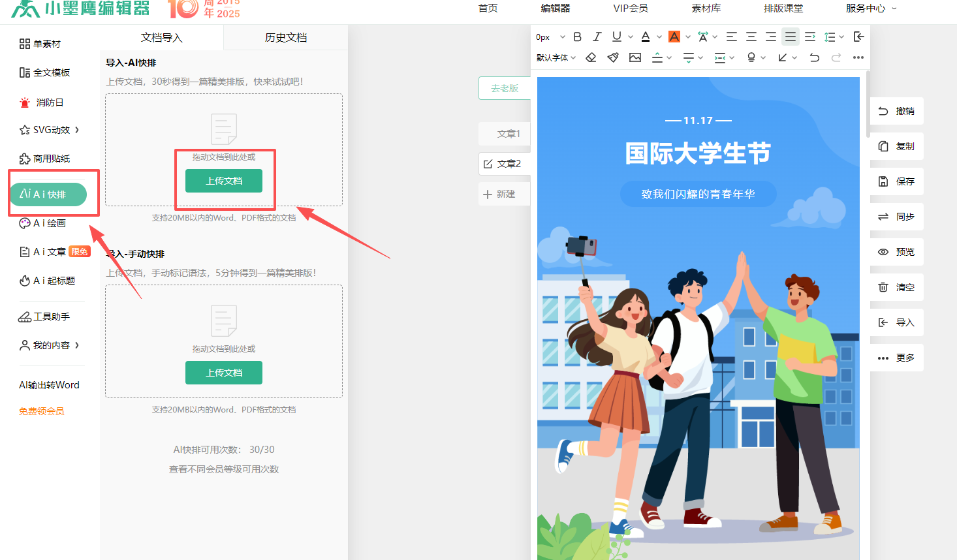Open the 默认字体 font dropdown
957x560 pixels.
(x=556, y=57)
